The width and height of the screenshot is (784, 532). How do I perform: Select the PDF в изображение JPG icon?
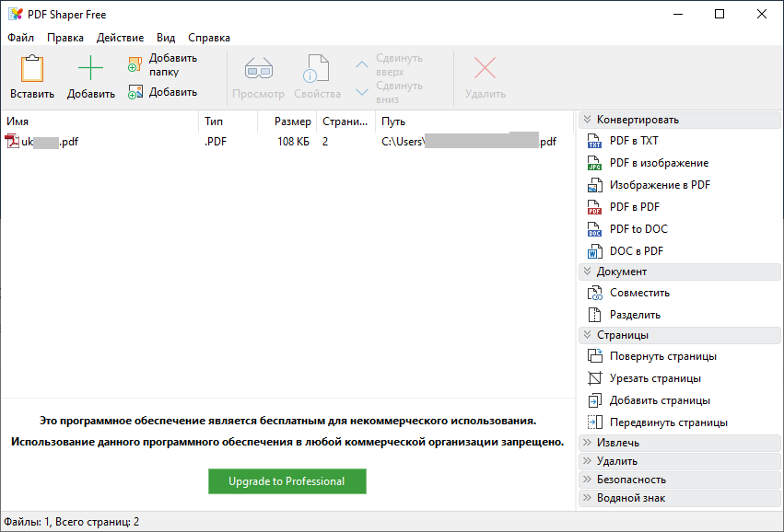594,163
